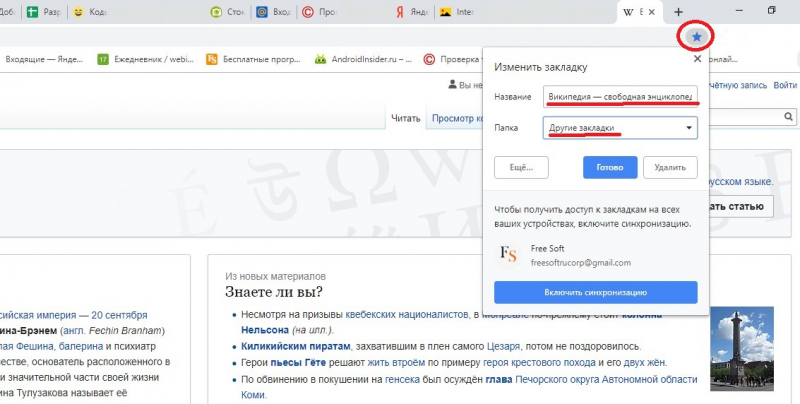800x404 pixels.
Task: Open the балерина link
Action: pos(81,346)
